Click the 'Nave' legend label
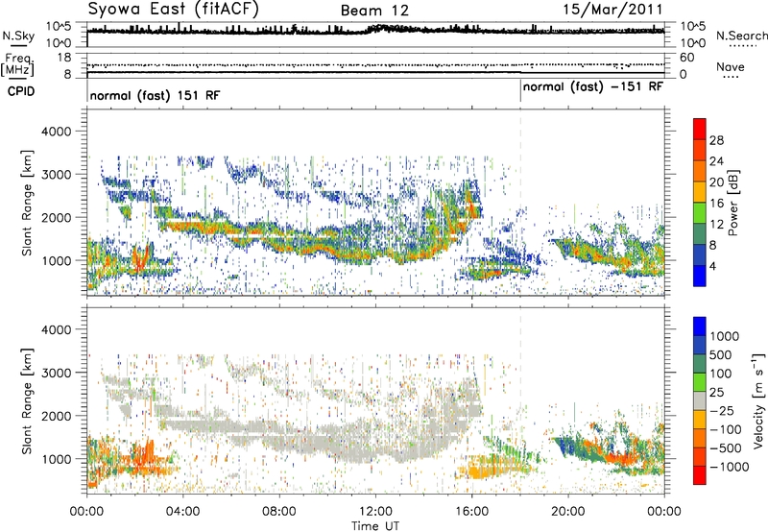The image size is (768, 532). 730,66
